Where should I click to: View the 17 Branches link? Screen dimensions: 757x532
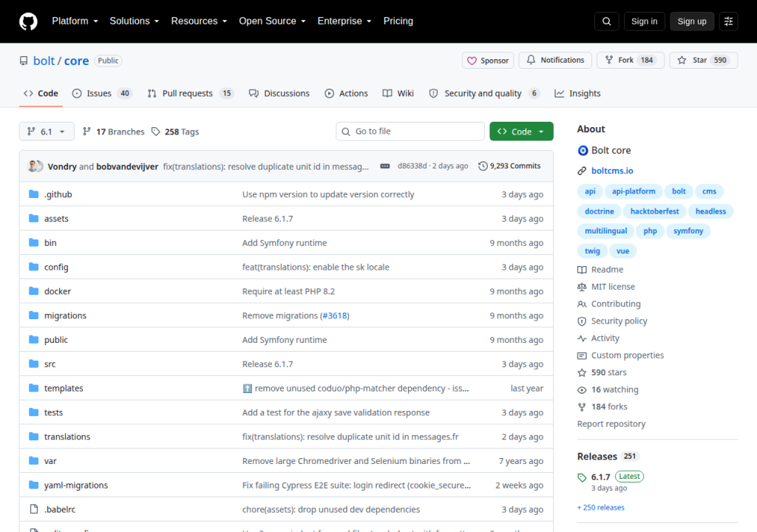coord(113,132)
